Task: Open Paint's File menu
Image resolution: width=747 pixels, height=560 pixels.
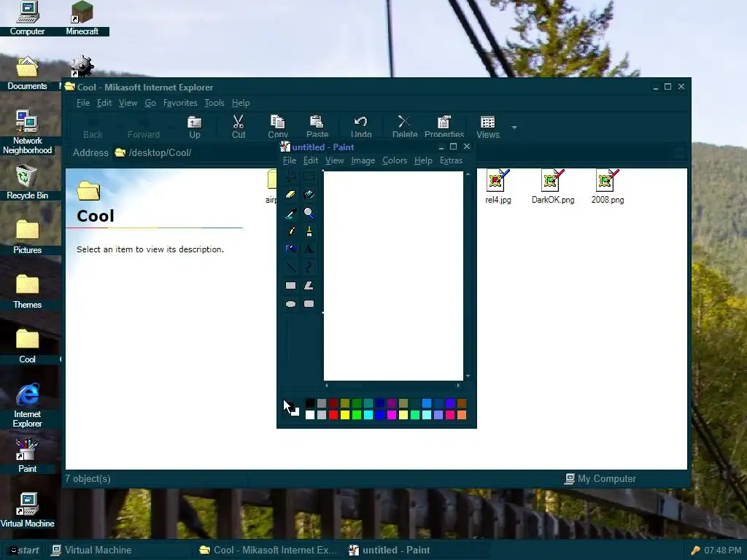Action: pos(289,160)
